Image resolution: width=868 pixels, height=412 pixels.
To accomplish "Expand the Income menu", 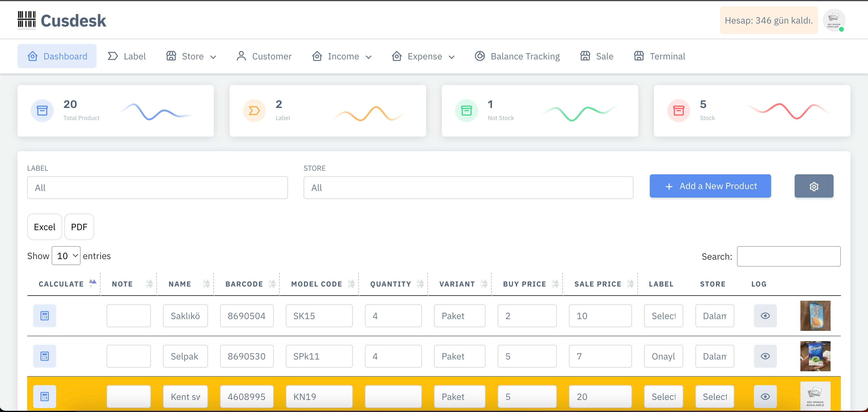I will coord(342,56).
